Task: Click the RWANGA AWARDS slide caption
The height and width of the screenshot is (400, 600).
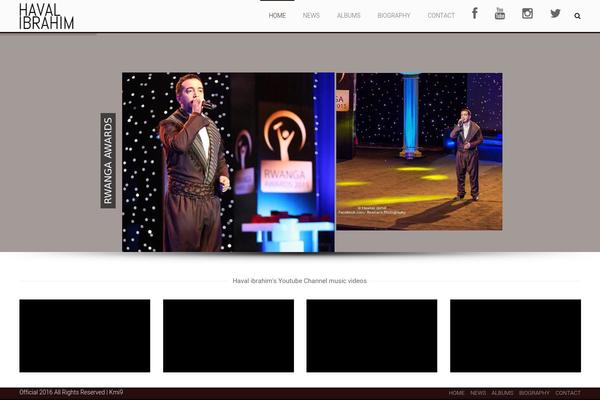Action: click(x=108, y=160)
